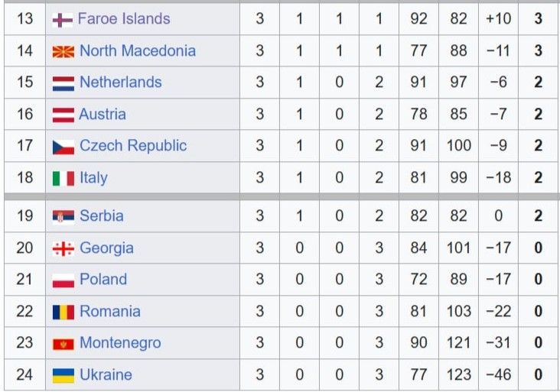The image size is (560, 392).
Task: Click the Serbia flag icon
Action: pos(63,217)
